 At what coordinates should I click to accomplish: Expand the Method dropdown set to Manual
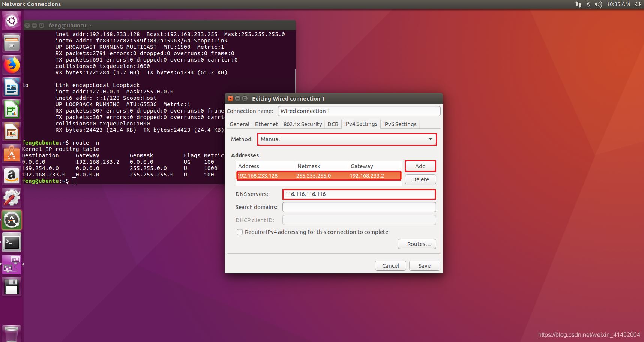[347, 139]
